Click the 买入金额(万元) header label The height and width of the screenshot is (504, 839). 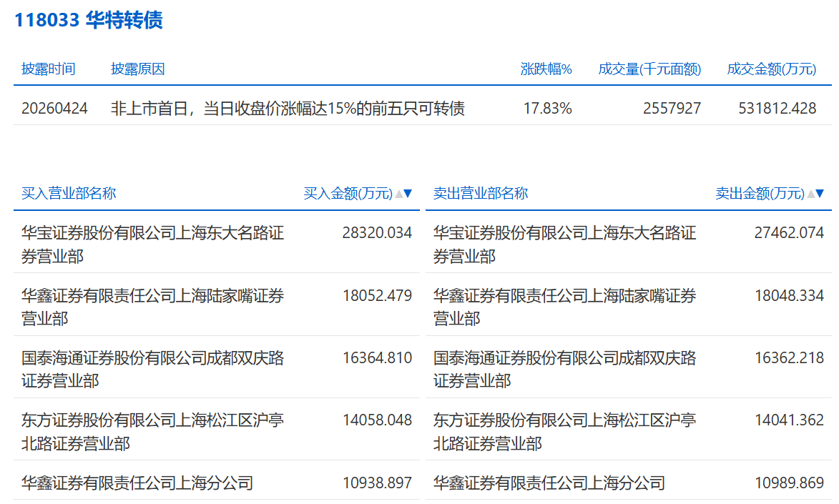click(x=348, y=193)
